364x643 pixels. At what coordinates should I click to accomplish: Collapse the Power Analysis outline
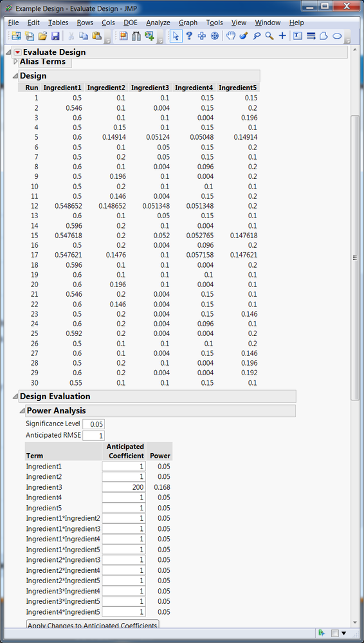coord(22,411)
